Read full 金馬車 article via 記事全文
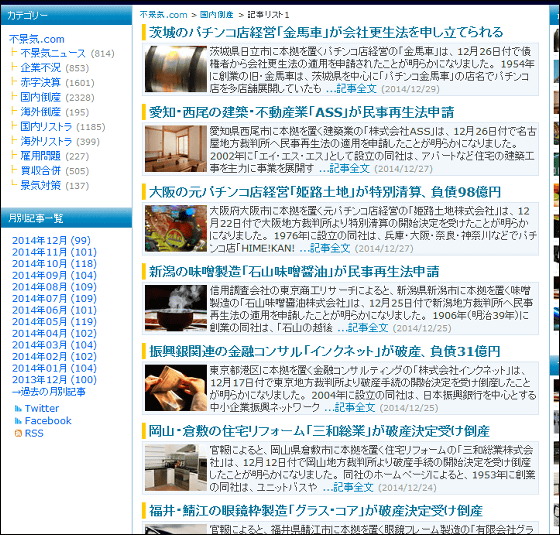The width and height of the screenshot is (560, 535). (352, 89)
